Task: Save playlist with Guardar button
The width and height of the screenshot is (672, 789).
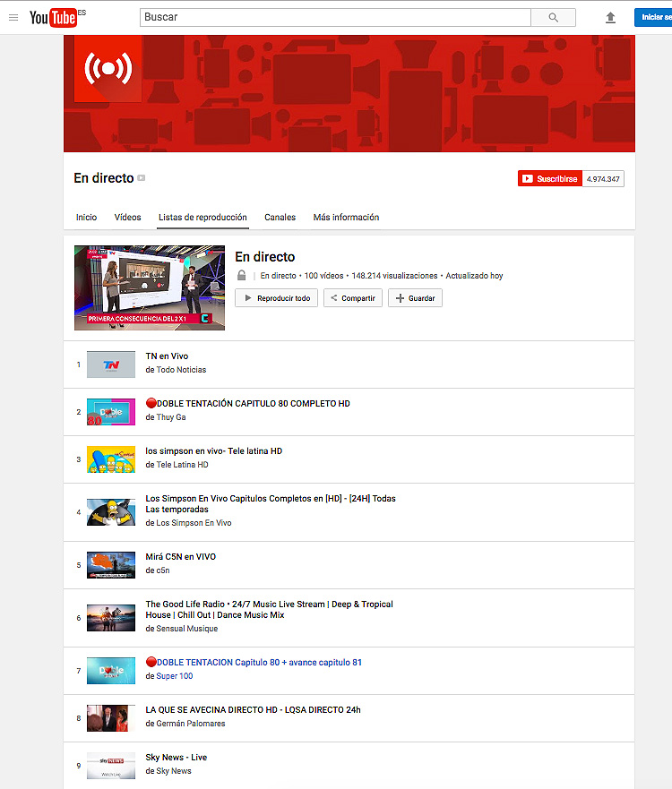Action: click(x=415, y=298)
